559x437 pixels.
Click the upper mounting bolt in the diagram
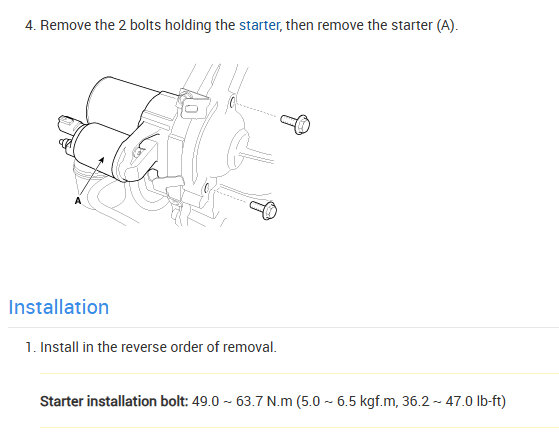[x=295, y=124]
